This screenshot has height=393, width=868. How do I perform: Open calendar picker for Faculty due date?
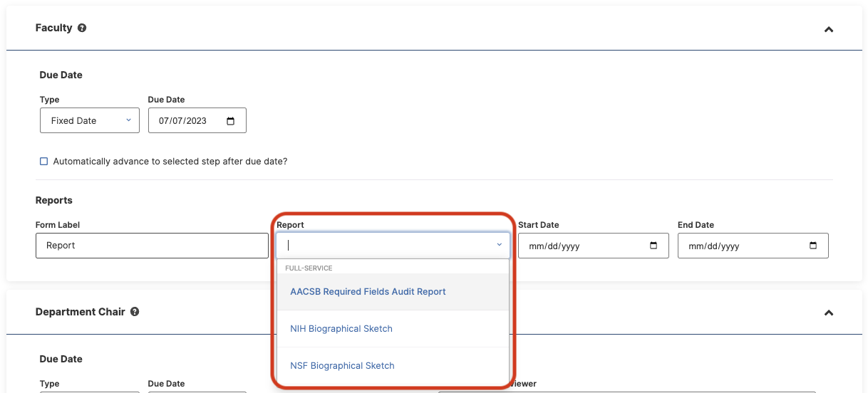tap(230, 121)
